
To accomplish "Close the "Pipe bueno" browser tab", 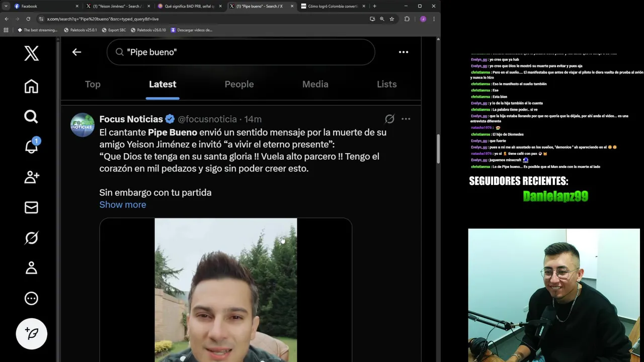I will point(292,6).
